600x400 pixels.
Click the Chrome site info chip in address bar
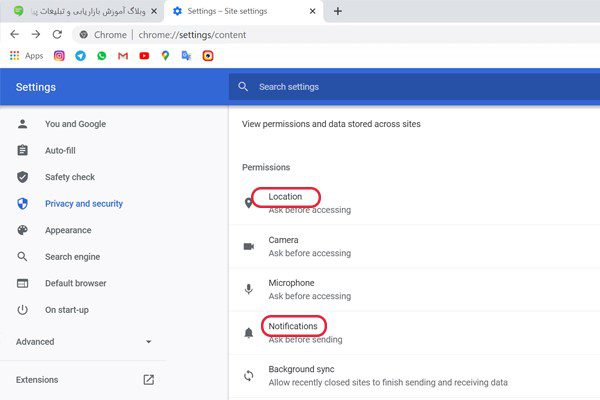tap(103, 35)
